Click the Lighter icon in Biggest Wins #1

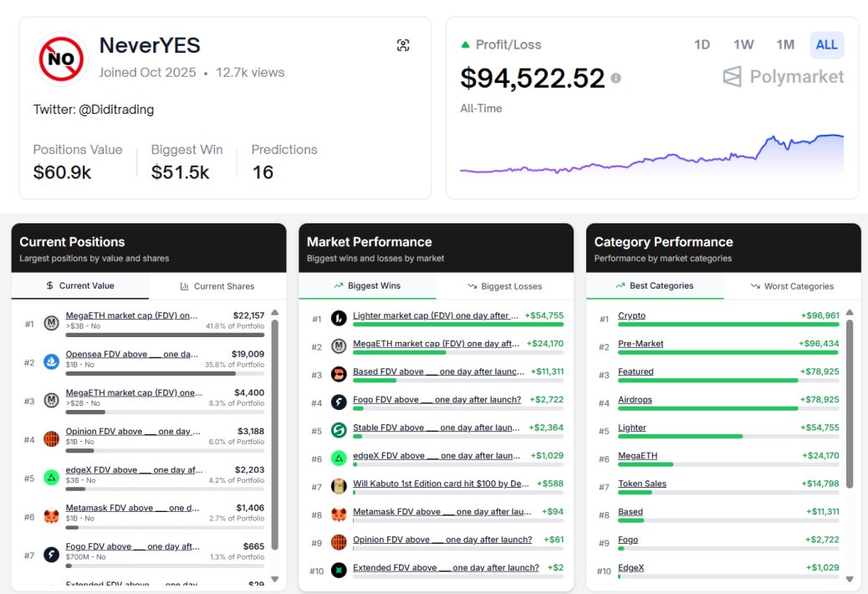tap(339, 318)
